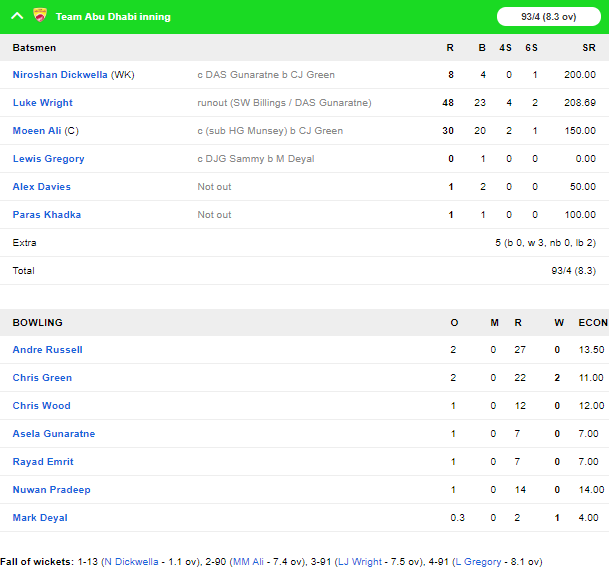Screen dimensions: 609x571
Task: Open Lewis Gregory player link
Action: point(49,158)
